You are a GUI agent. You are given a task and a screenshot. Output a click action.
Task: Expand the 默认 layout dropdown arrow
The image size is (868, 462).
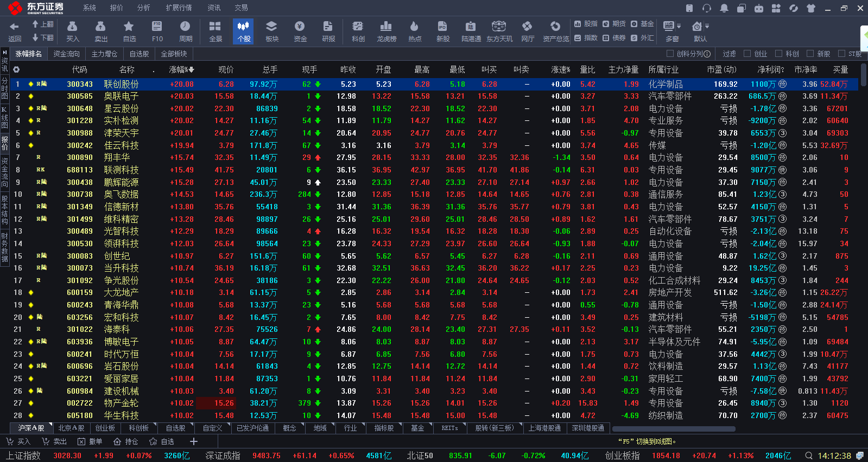coord(707,26)
